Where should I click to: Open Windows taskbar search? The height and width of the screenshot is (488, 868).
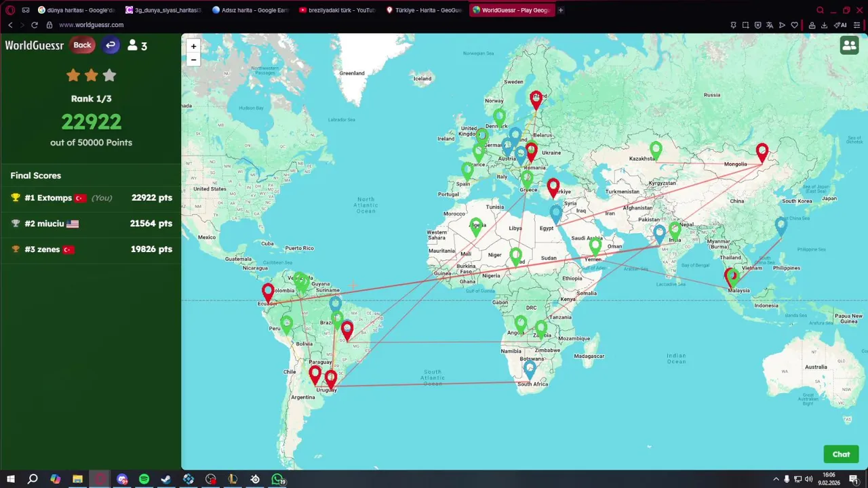tap(33, 479)
